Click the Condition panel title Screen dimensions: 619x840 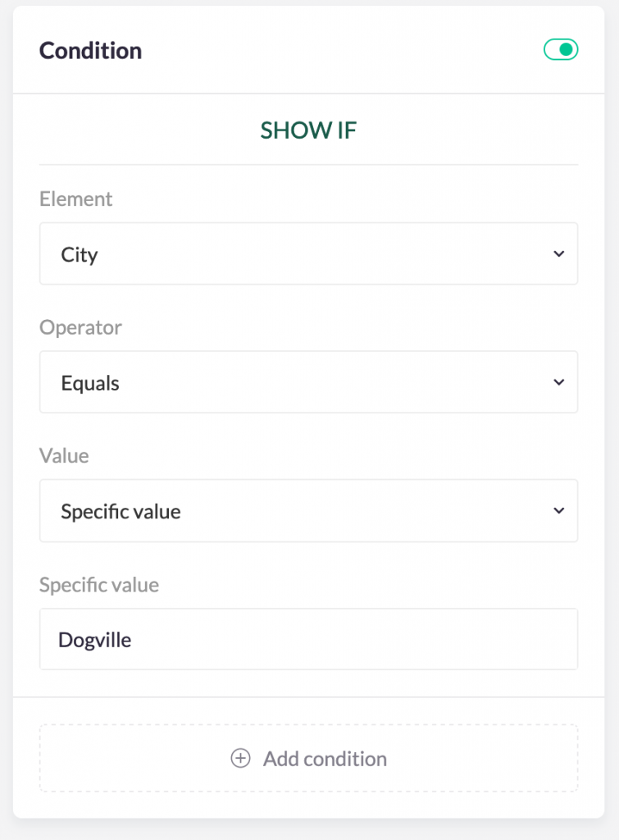click(x=90, y=51)
